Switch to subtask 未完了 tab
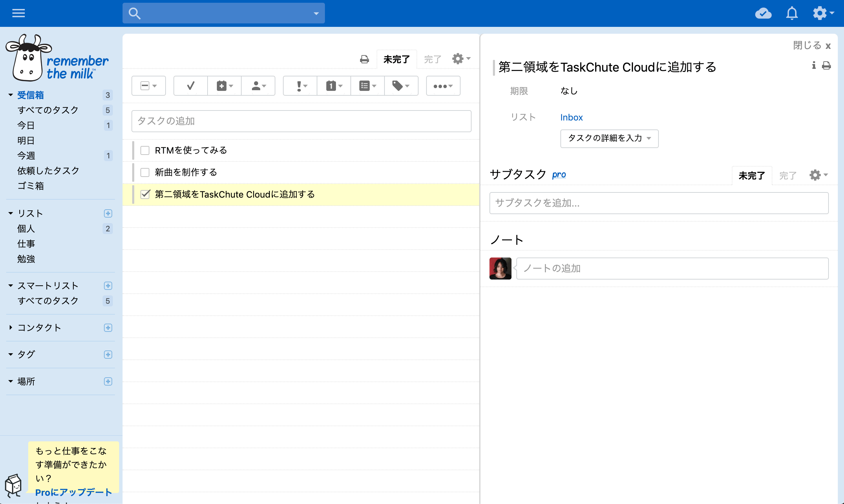Viewport: 844px width, 504px height. 752,176
